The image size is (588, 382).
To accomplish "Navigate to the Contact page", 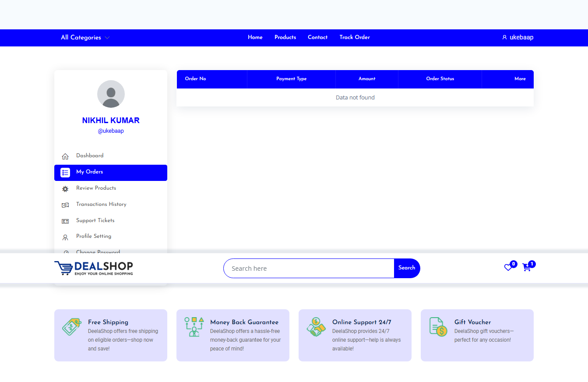I will click(317, 38).
